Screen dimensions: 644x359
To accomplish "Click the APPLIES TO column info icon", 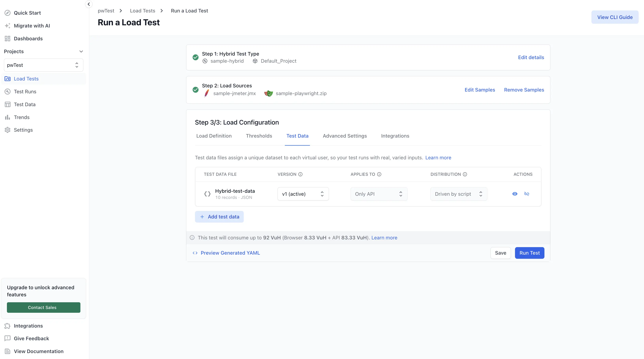I will tap(379, 174).
